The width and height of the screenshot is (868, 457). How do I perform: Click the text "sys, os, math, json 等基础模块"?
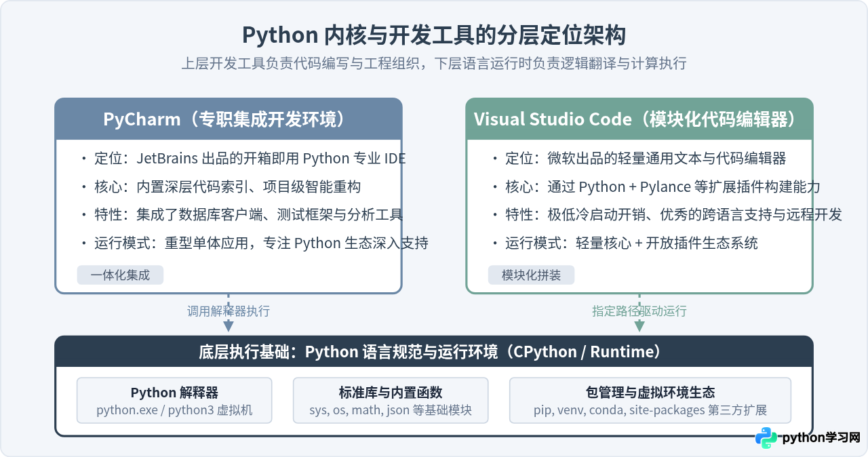tap(391, 410)
